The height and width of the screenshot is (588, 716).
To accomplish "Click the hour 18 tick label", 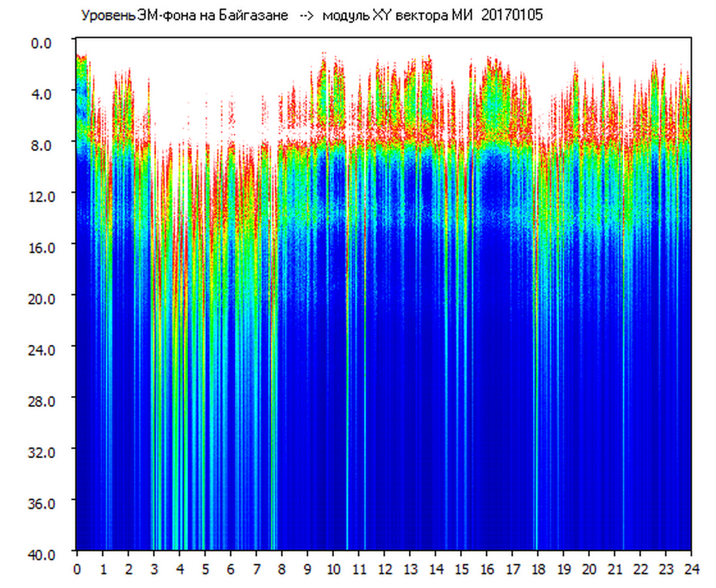I will pos(538,568).
